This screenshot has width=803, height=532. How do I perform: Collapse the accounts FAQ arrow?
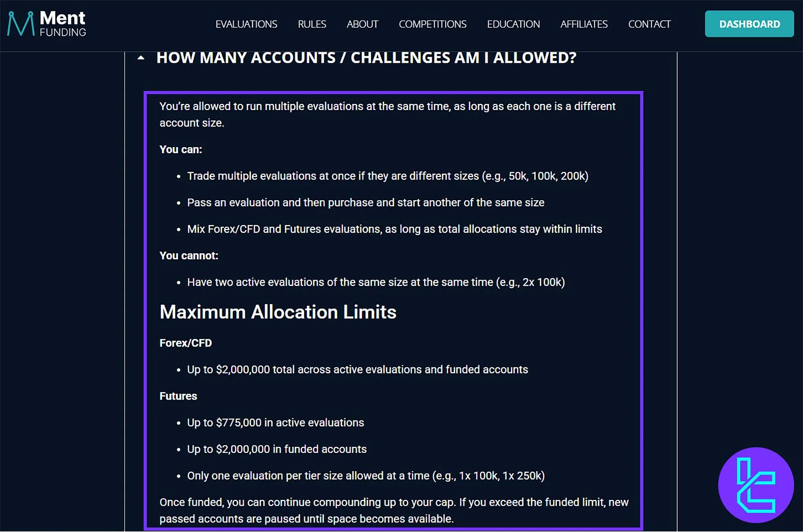[x=141, y=58]
